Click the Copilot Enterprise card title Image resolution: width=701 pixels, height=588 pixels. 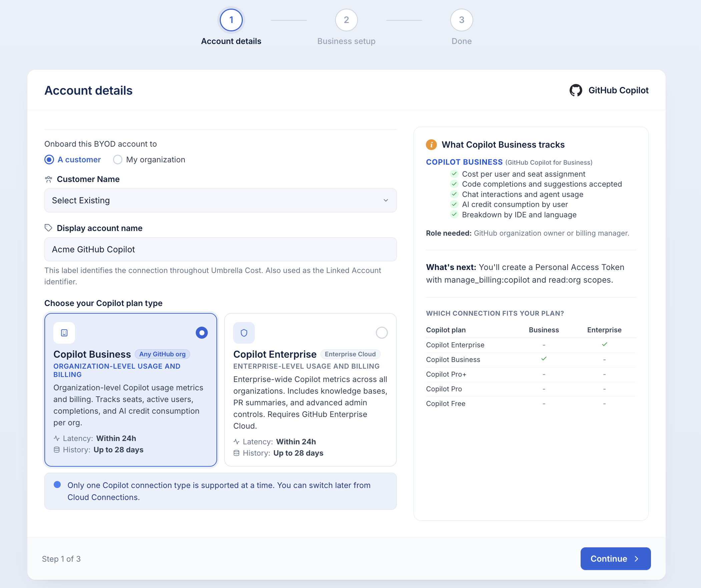[275, 354]
